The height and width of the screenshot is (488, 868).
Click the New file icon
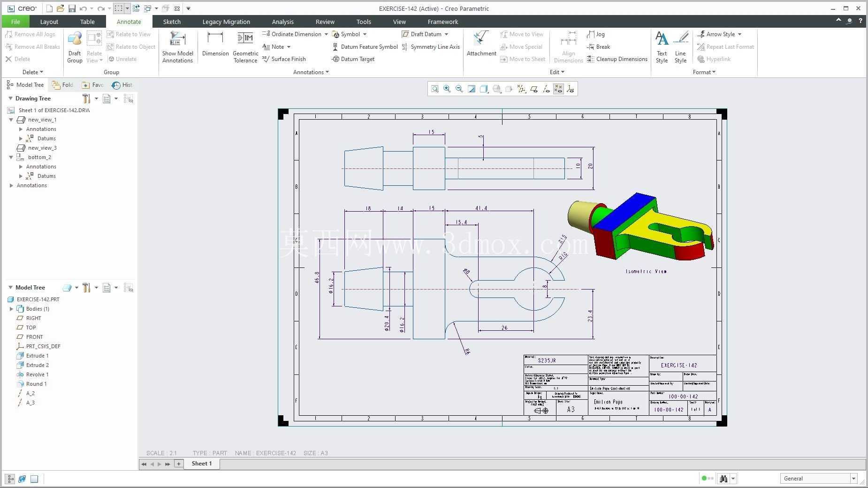tap(49, 8)
